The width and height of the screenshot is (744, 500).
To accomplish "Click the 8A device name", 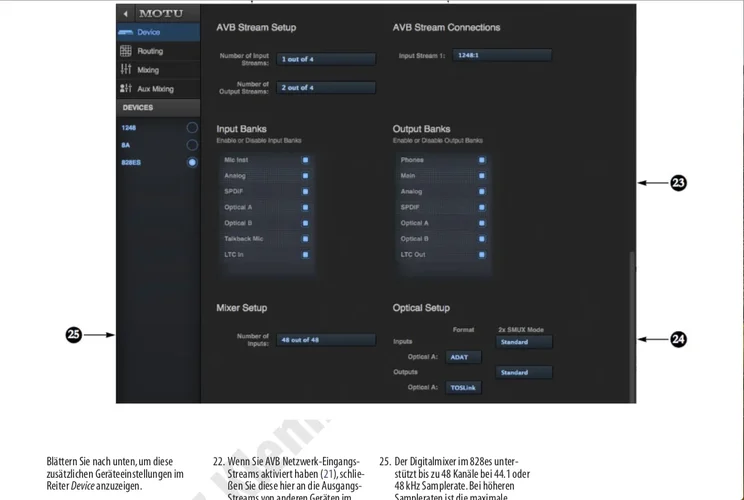I will [x=126, y=145].
